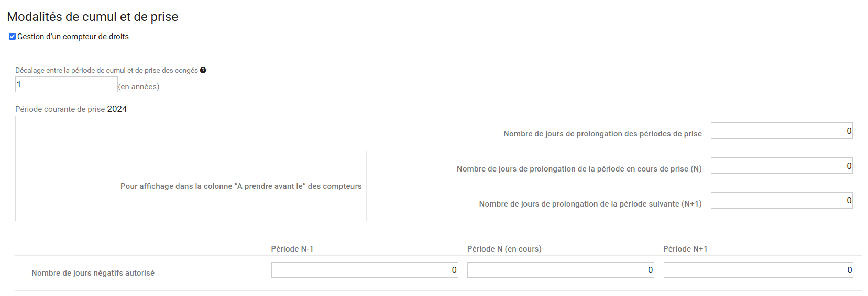Select the période suivante (N+1) prolongation field
The width and height of the screenshot is (868, 296).
[x=782, y=200]
